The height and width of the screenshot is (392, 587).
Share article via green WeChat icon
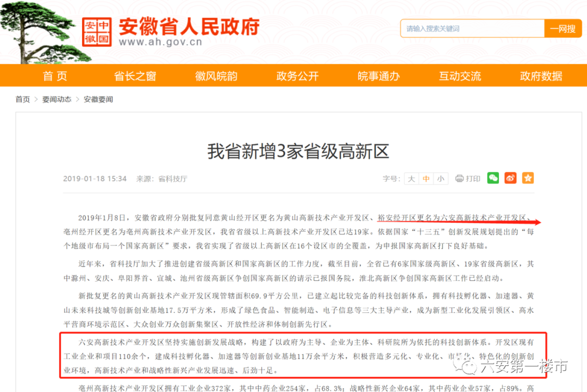click(x=493, y=178)
